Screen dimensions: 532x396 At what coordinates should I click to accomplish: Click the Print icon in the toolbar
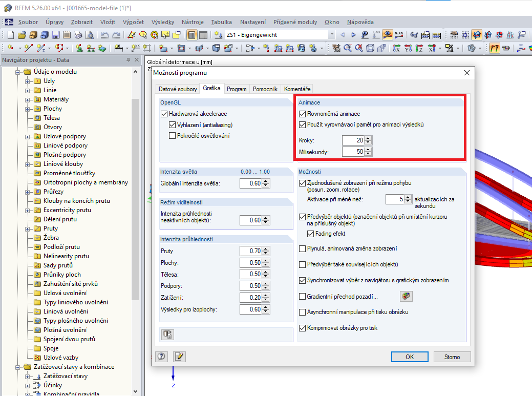[x=78, y=35]
